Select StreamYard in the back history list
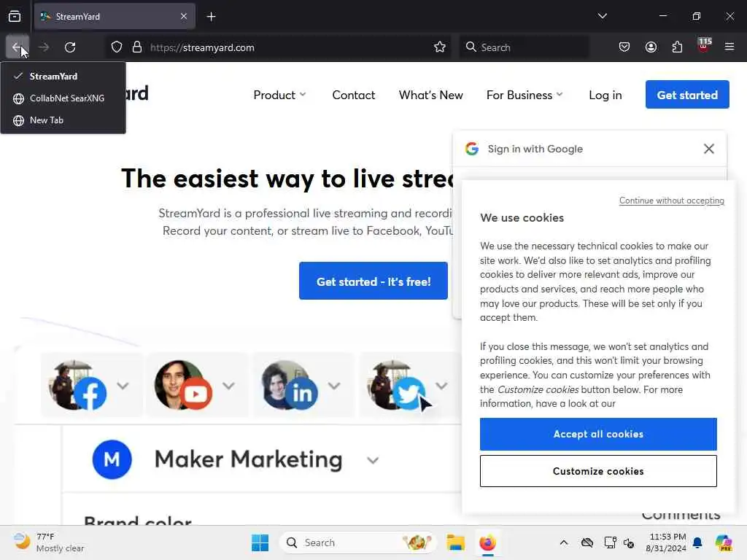 click(63, 76)
